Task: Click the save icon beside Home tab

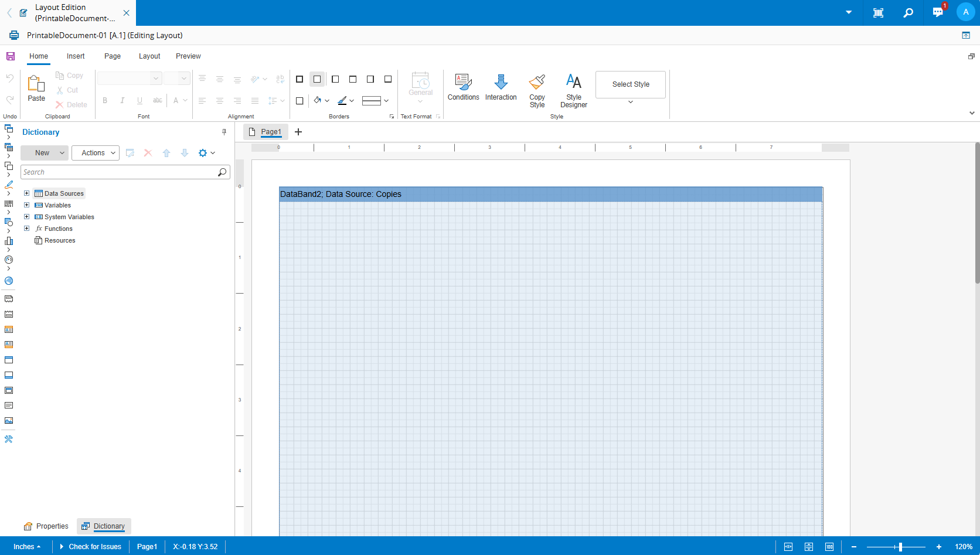Action: (11, 56)
